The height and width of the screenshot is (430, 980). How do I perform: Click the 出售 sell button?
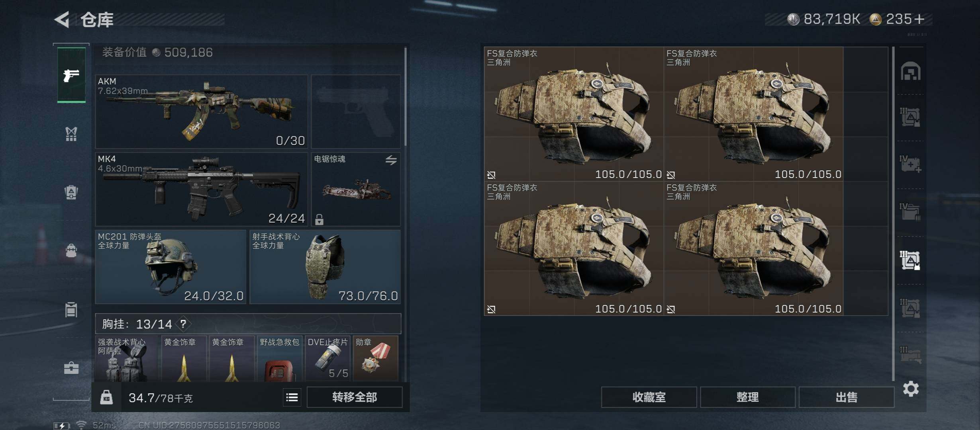tap(846, 397)
